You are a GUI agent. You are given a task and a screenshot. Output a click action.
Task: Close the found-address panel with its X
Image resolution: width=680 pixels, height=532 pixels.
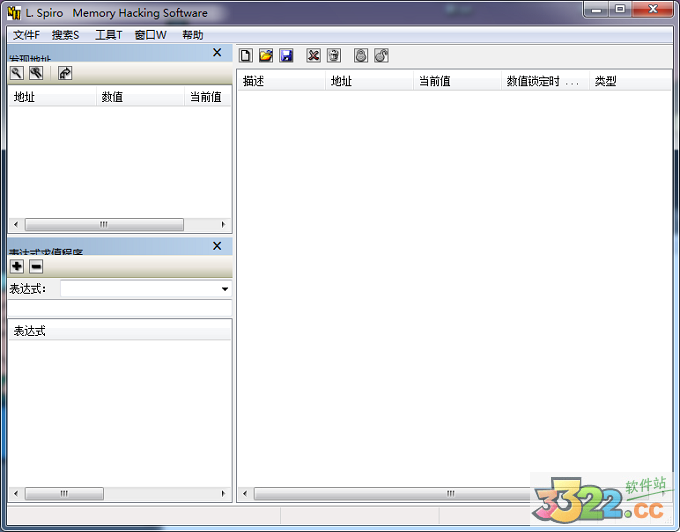tap(217, 53)
